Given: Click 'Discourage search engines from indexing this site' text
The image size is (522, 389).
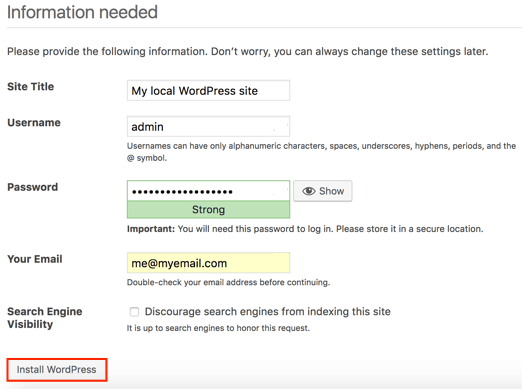Looking at the screenshot, I should tap(268, 312).
